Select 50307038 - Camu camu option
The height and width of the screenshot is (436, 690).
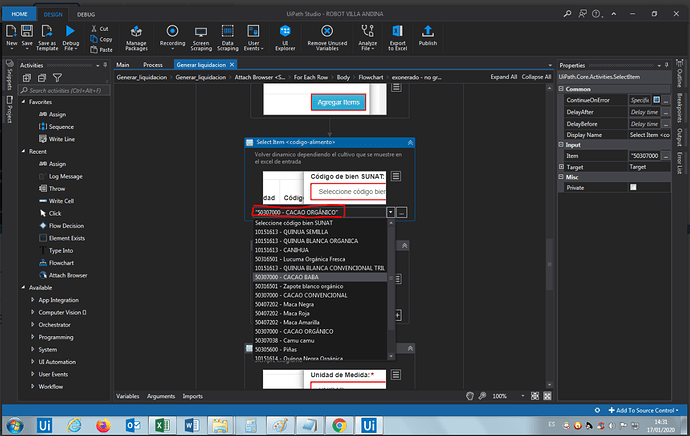320,341
